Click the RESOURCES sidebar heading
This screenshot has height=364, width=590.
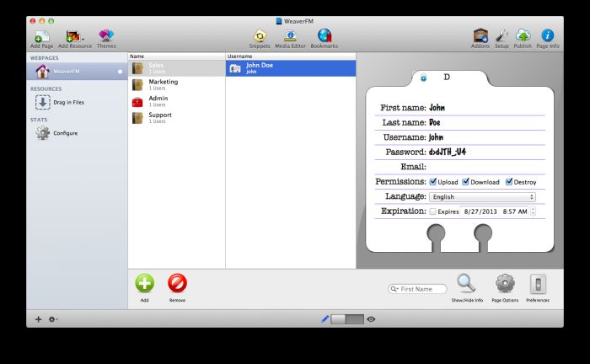tap(46, 88)
